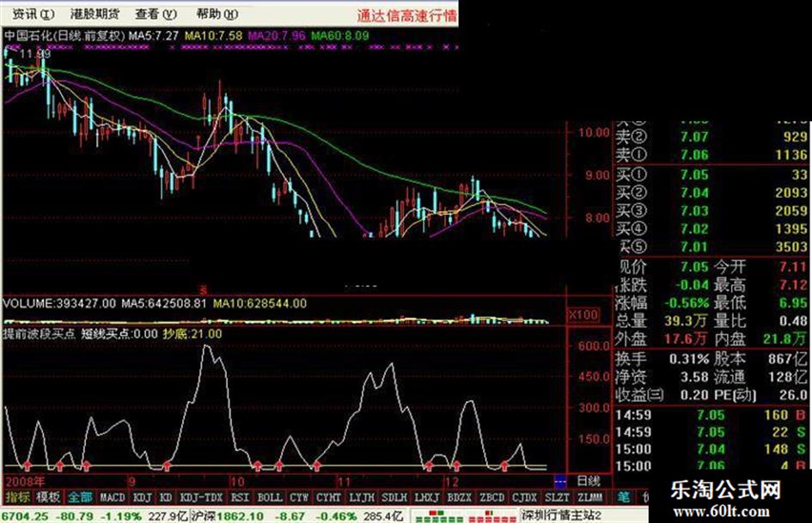The height and width of the screenshot is (523, 812).
Task: Switch to the CYW indicator tab
Action: point(299,497)
